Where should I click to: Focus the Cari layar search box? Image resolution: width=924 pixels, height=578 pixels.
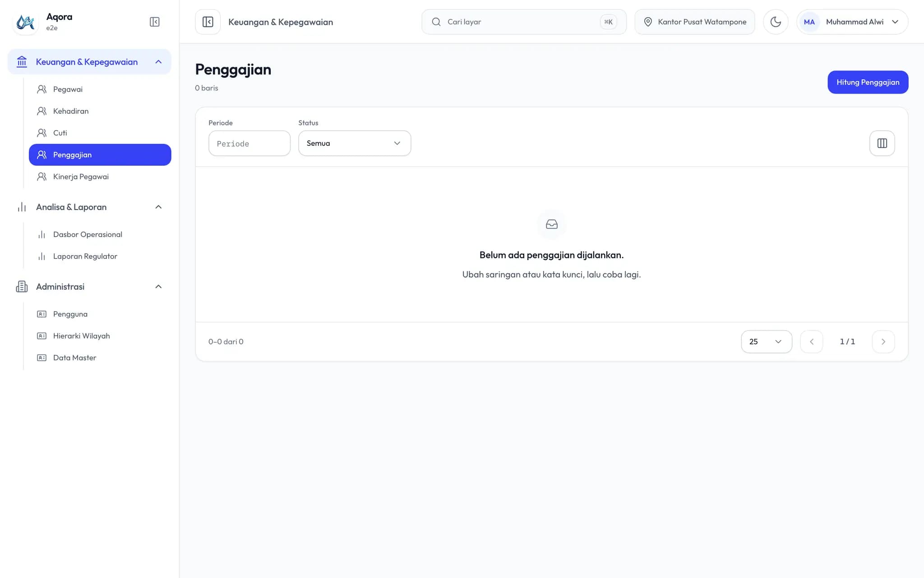(x=524, y=22)
